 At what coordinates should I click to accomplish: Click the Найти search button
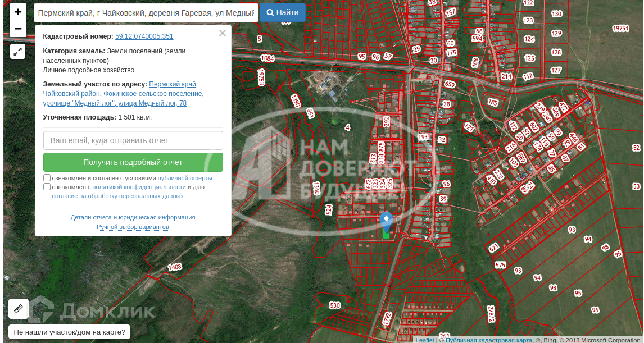pyautogui.click(x=283, y=13)
